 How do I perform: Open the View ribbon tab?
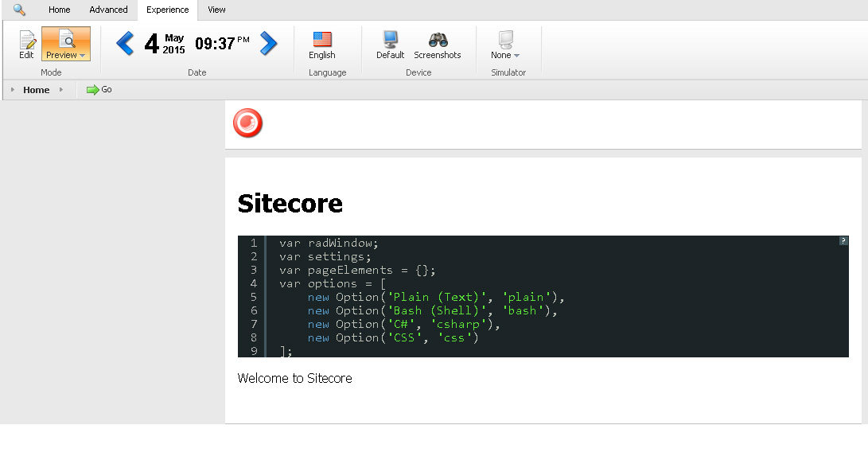coord(216,10)
